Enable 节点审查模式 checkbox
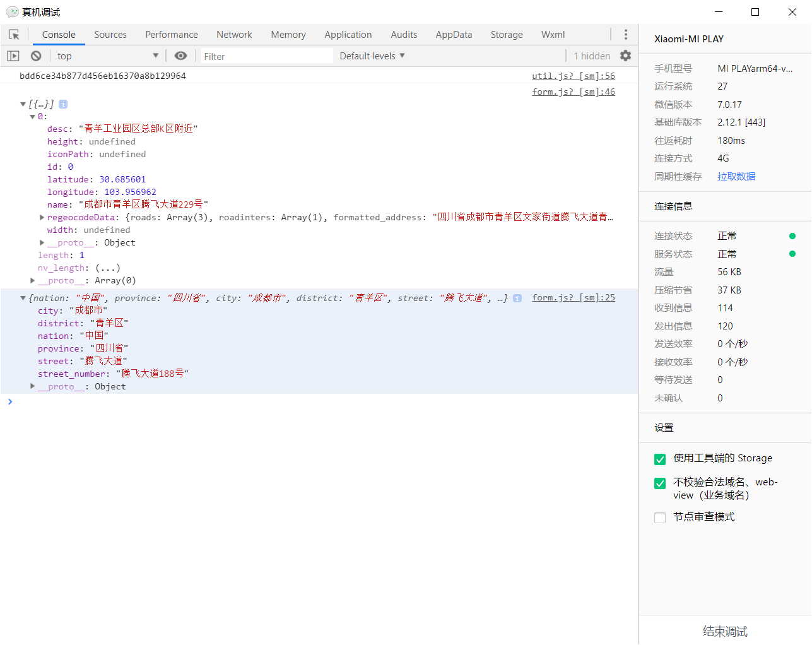Image resolution: width=812 pixels, height=645 pixels. (x=660, y=518)
